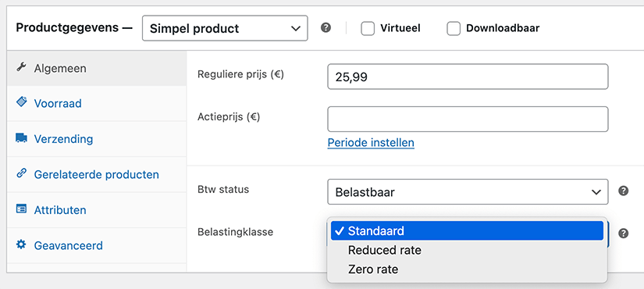Image resolution: width=644 pixels, height=289 pixels.
Task: Open the Voorraad tab
Action: 97,103
